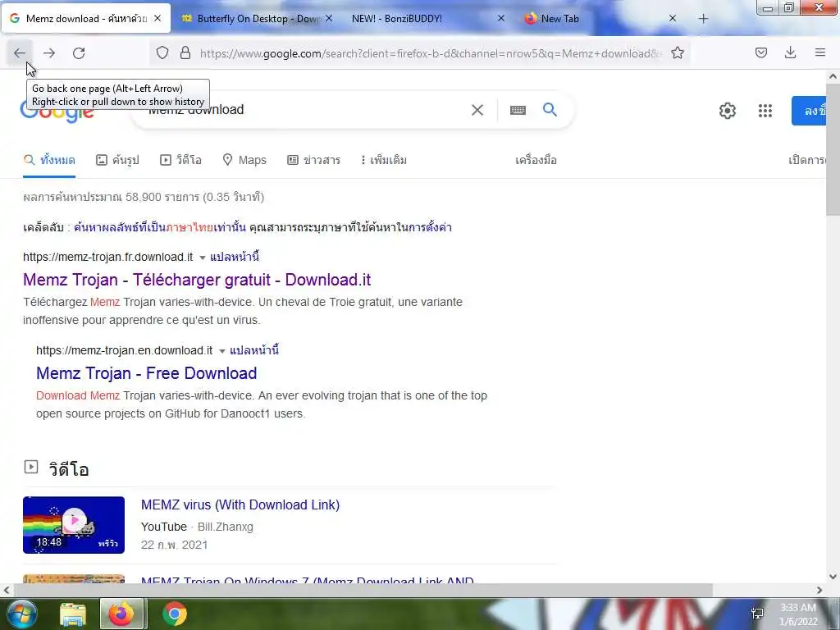The image size is (840, 630).
Task: Reload the current page
Action: 79,53
